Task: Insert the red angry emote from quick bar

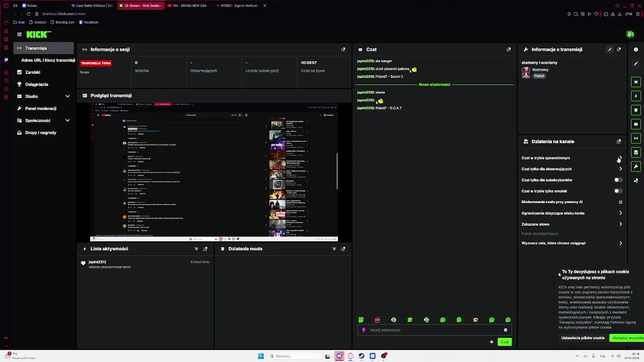Action: tap(377, 320)
